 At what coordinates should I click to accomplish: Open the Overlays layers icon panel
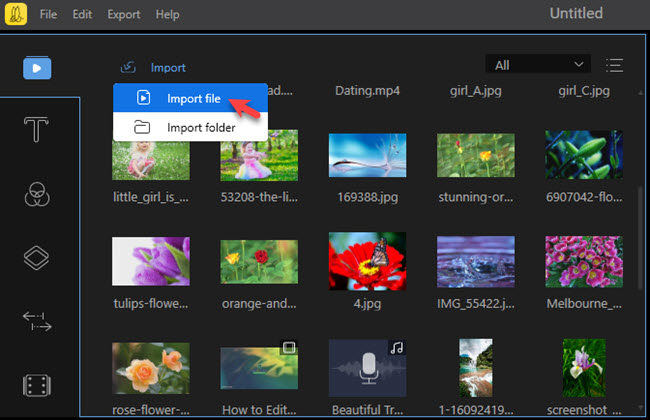(x=36, y=257)
